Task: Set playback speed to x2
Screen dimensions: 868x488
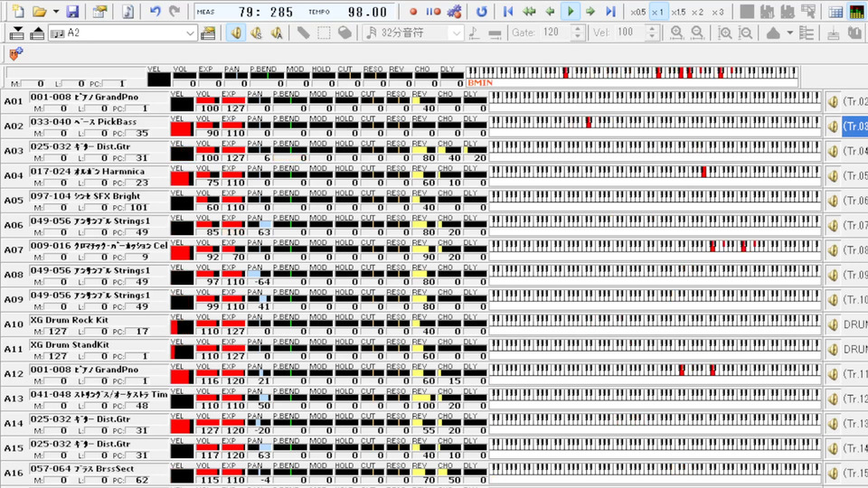Action: pyautogui.click(x=697, y=12)
